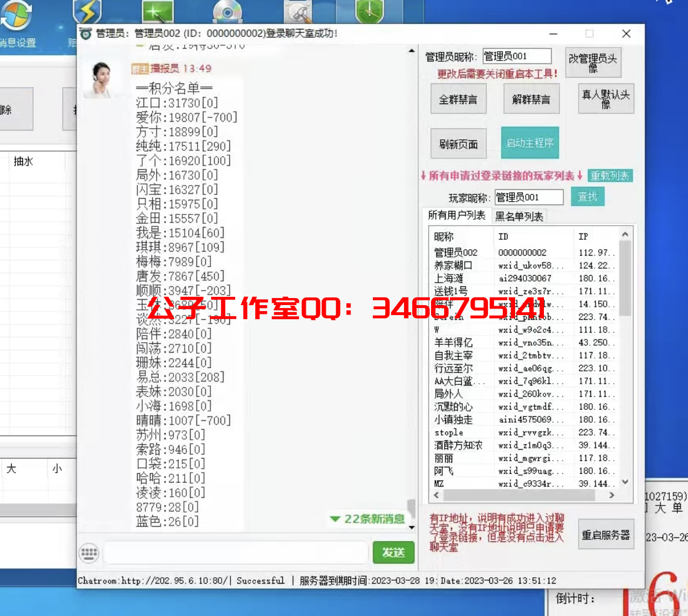Select user row 行远至尔

coord(523,368)
